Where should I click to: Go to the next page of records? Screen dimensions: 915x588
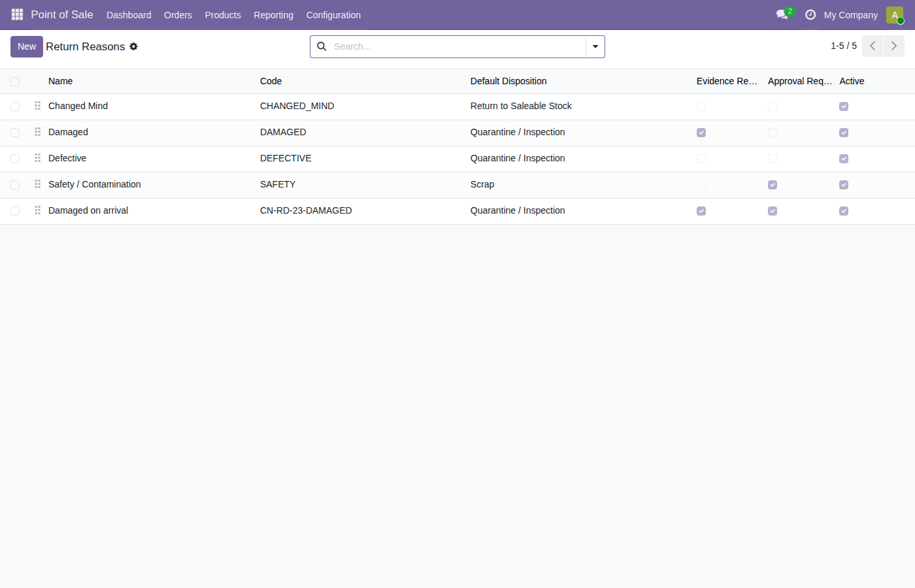coord(894,46)
